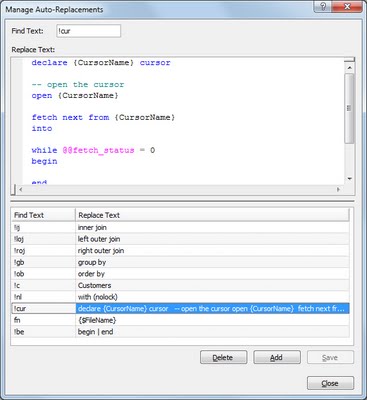The width and height of the screenshot is (367, 400).
Task: Click the Add button
Action: [277, 357]
